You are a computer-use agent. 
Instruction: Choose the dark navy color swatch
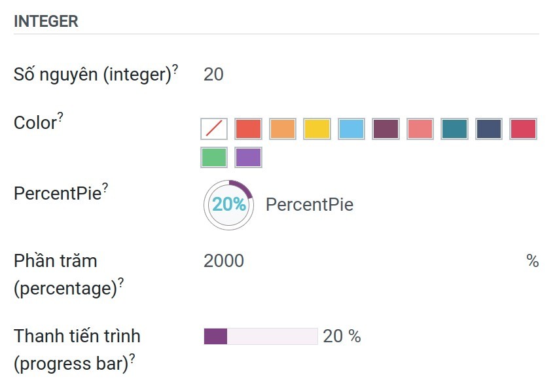[x=489, y=128]
